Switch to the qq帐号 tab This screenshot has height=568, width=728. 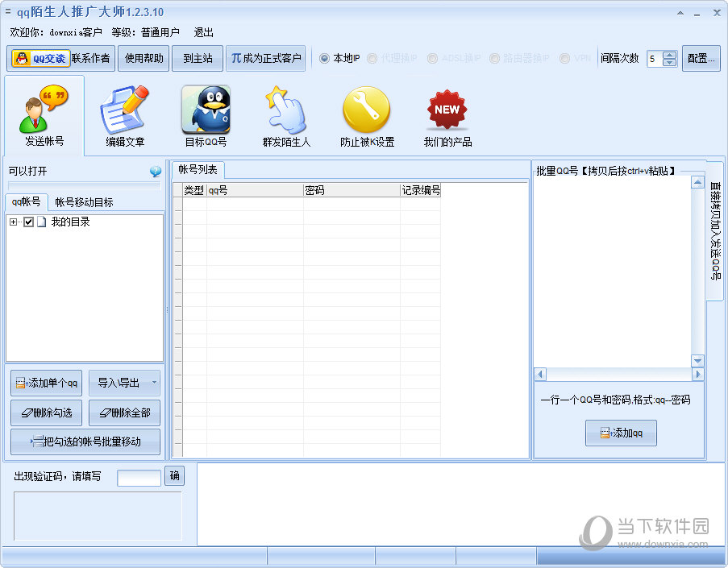click(26, 201)
